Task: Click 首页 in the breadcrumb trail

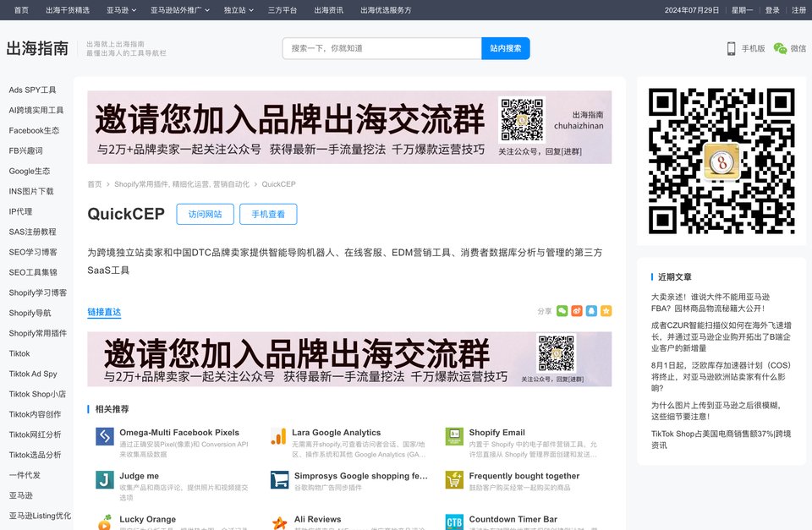Action: (x=94, y=184)
